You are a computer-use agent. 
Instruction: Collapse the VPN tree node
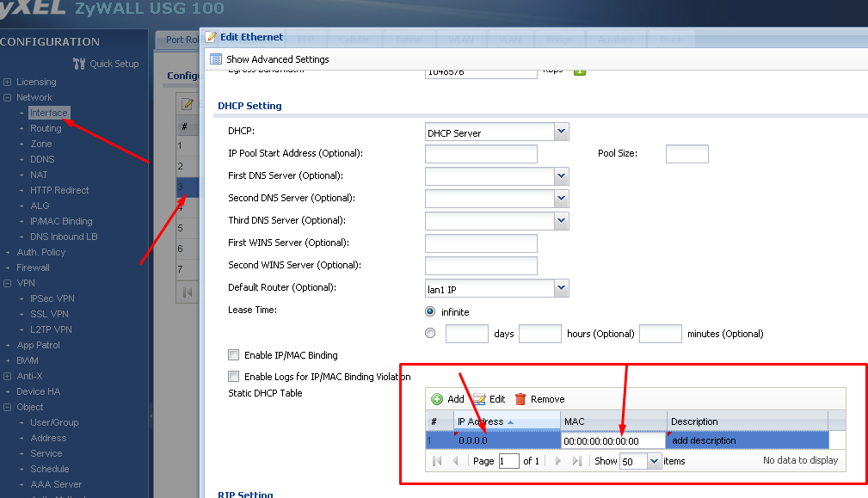7,283
